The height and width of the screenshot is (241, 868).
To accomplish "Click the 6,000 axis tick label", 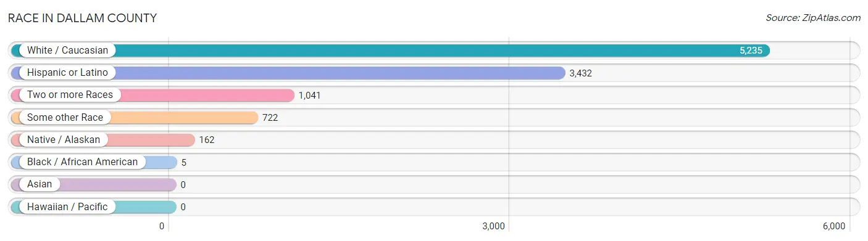I will pyautogui.click(x=833, y=226).
